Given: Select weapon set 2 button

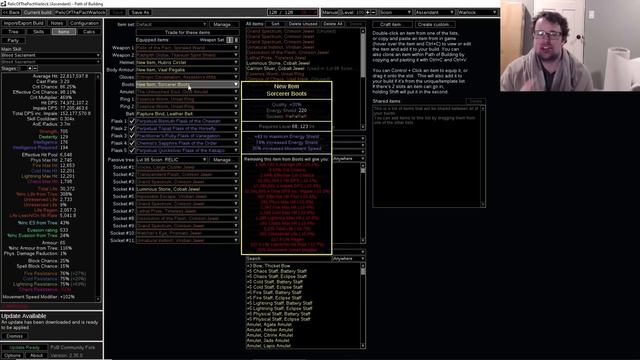Looking at the screenshot, I should click(236, 40).
